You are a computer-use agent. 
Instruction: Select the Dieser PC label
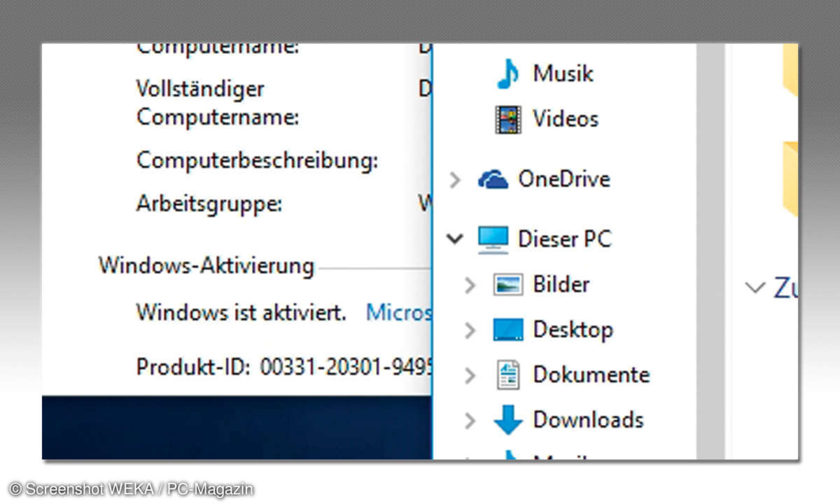pos(565,239)
